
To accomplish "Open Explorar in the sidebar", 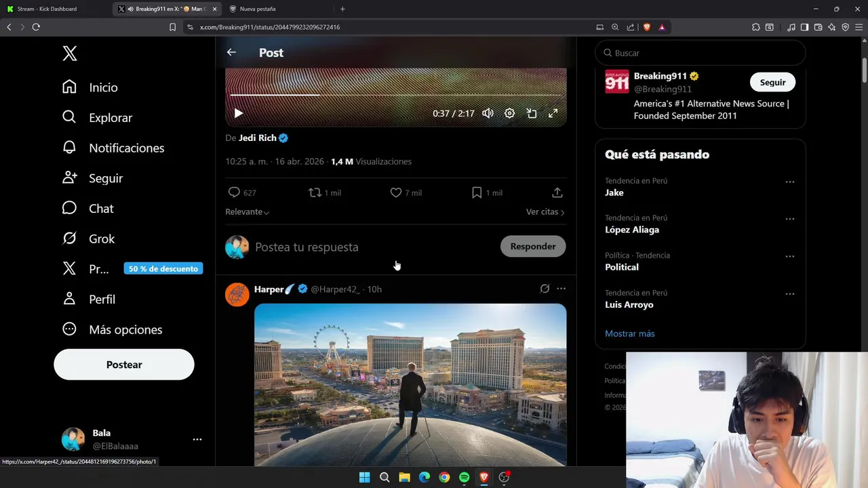I will (x=97, y=117).
